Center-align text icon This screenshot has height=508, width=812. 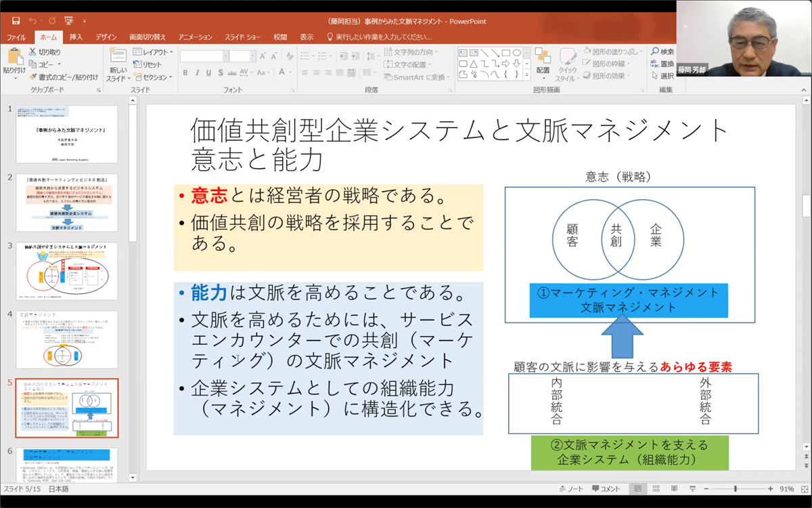coord(317,72)
